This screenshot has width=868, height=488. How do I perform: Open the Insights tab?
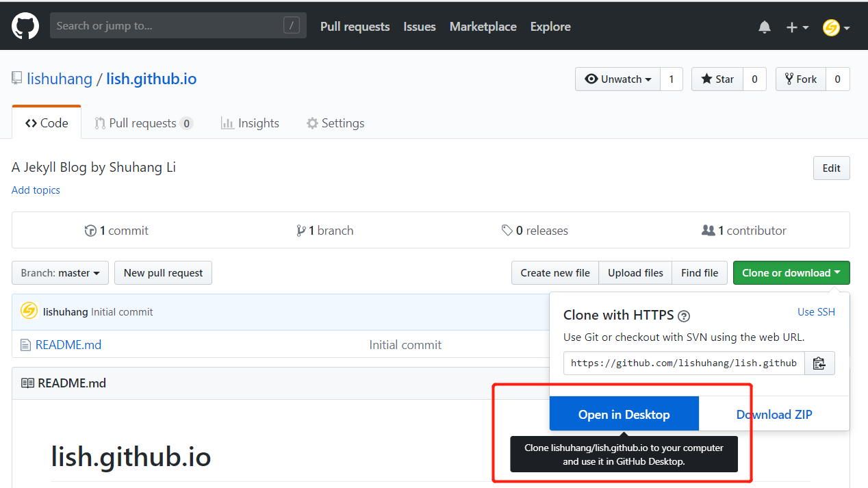pos(250,123)
